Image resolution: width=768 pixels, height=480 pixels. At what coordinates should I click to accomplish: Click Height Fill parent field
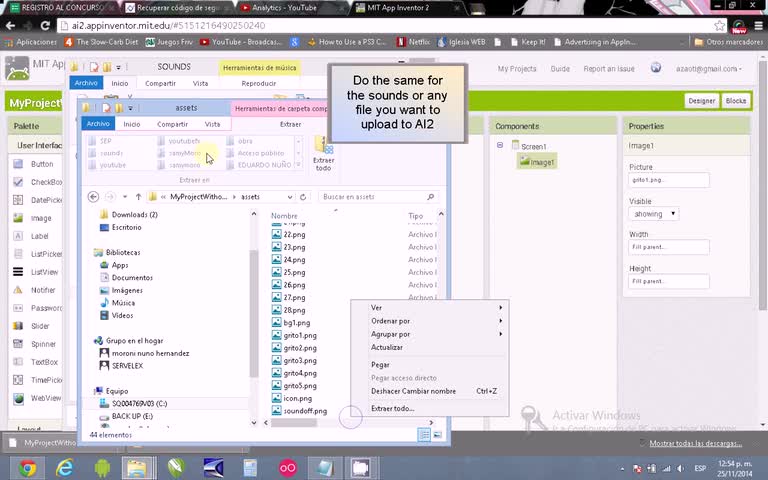click(x=669, y=282)
